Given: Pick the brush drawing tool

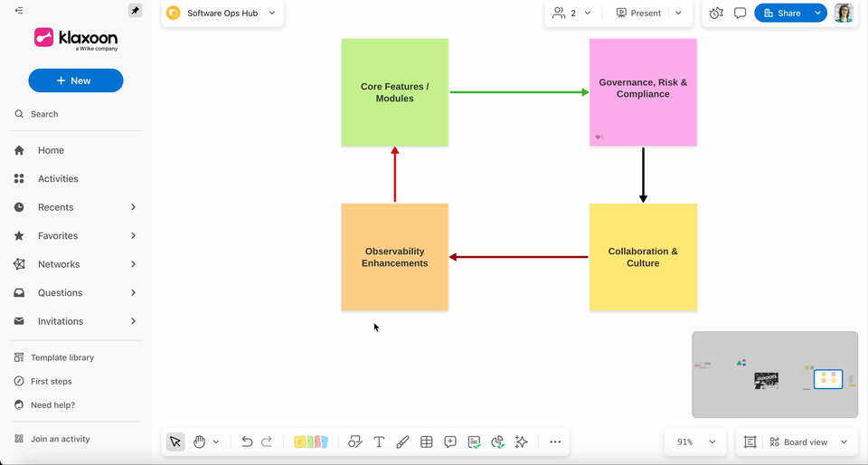Looking at the screenshot, I should [402, 441].
